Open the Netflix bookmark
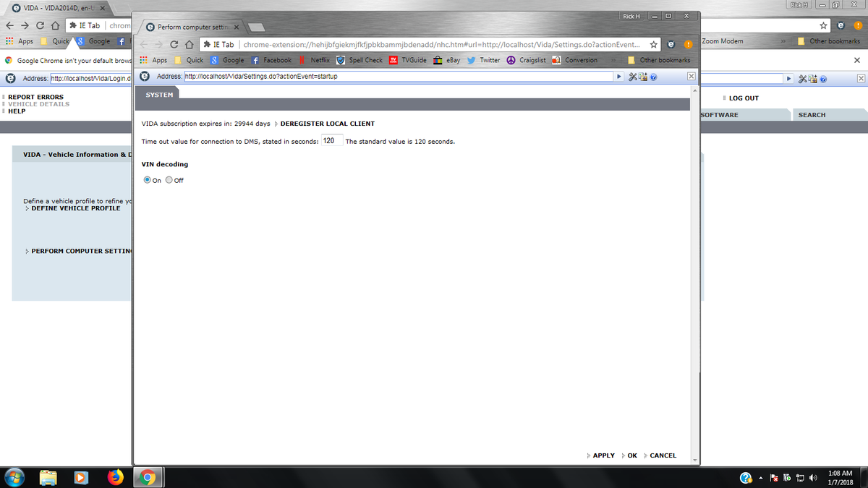Image resolution: width=868 pixels, height=488 pixels. click(315, 60)
